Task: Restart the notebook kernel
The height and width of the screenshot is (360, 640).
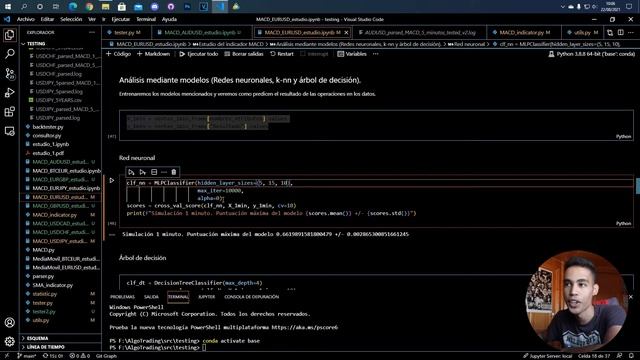Action: pyautogui.click(x=282, y=54)
